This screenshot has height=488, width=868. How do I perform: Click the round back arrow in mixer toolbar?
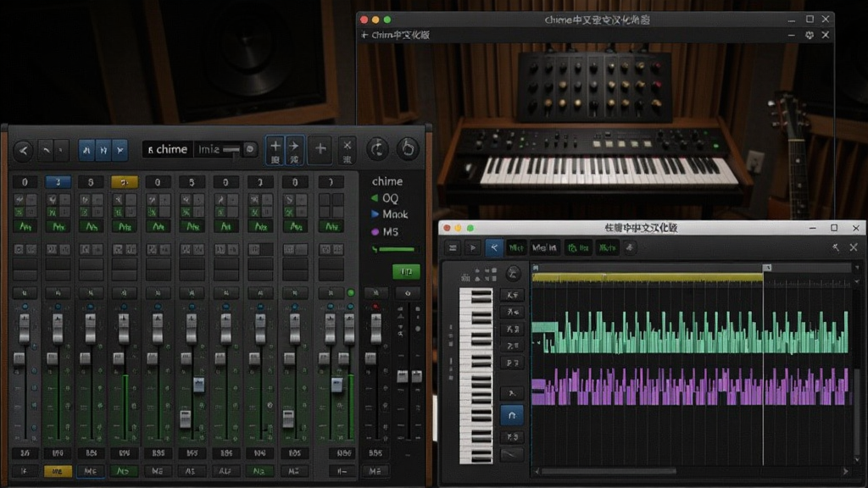(x=23, y=150)
